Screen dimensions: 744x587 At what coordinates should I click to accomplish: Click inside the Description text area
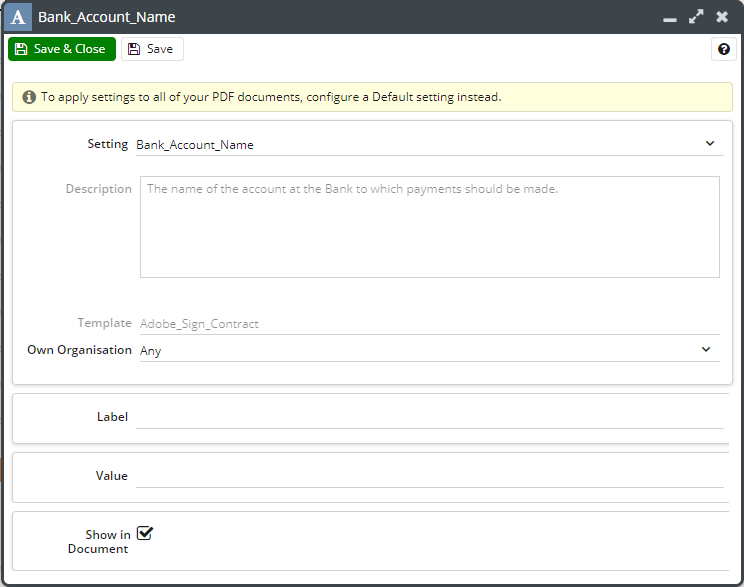429,227
